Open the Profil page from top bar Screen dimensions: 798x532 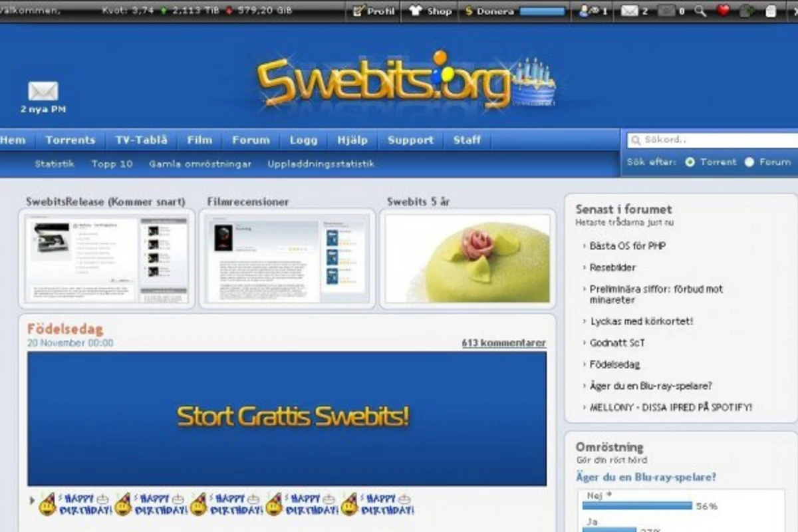pos(373,11)
